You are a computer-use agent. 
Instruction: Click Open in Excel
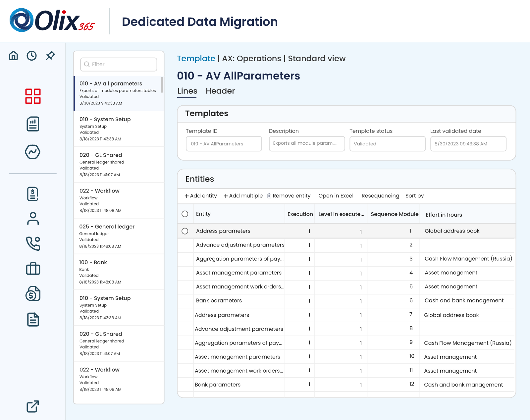point(336,196)
